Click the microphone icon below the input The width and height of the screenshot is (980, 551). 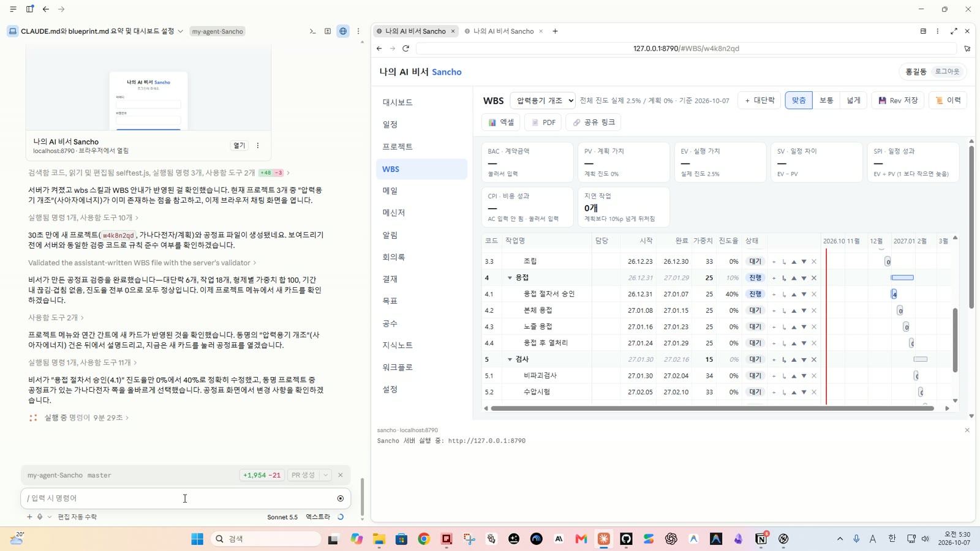[40, 517]
